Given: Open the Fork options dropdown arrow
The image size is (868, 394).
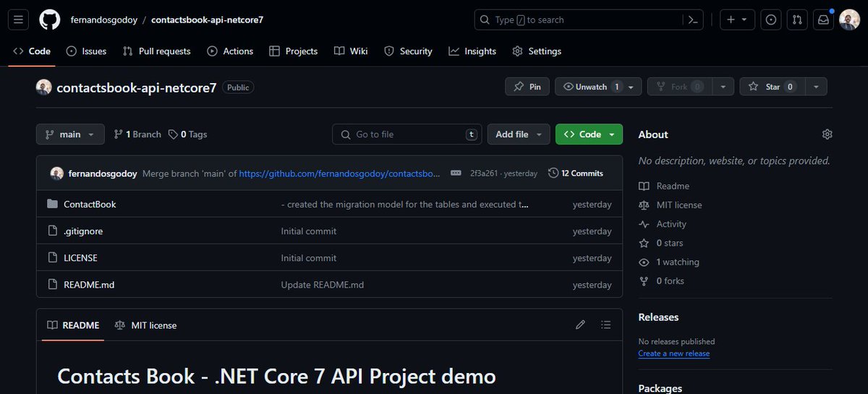Looking at the screenshot, I should (723, 87).
